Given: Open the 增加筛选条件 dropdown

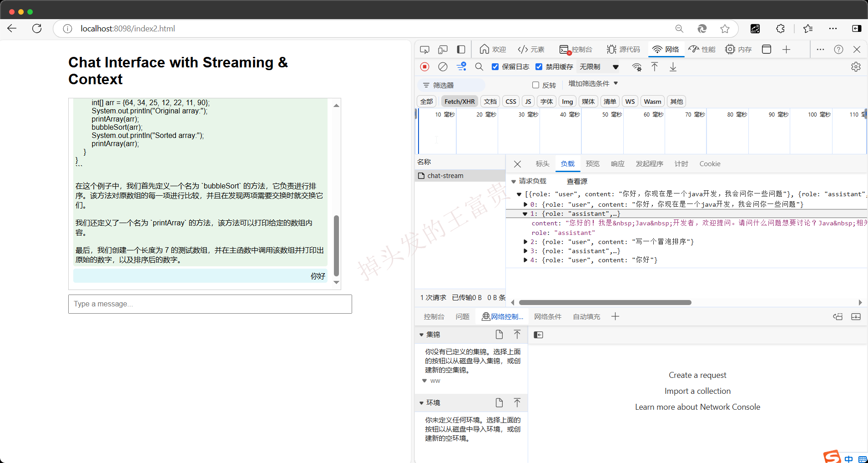Looking at the screenshot, I should tap(593, 84).
